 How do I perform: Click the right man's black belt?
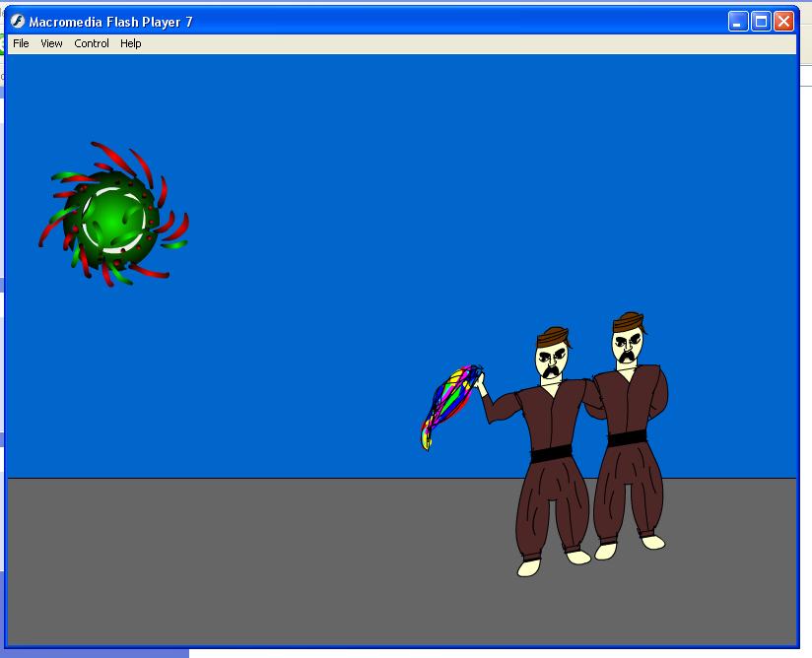coord(626,437)
